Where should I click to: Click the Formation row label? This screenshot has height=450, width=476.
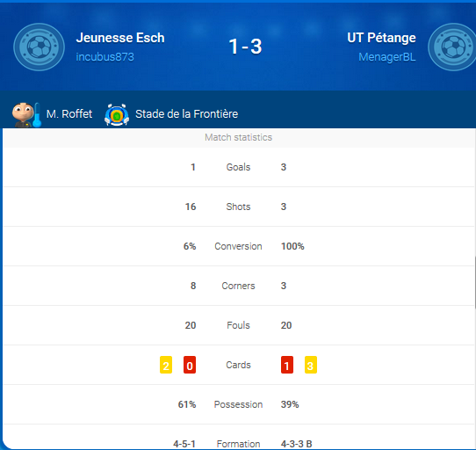pos(238,444)
